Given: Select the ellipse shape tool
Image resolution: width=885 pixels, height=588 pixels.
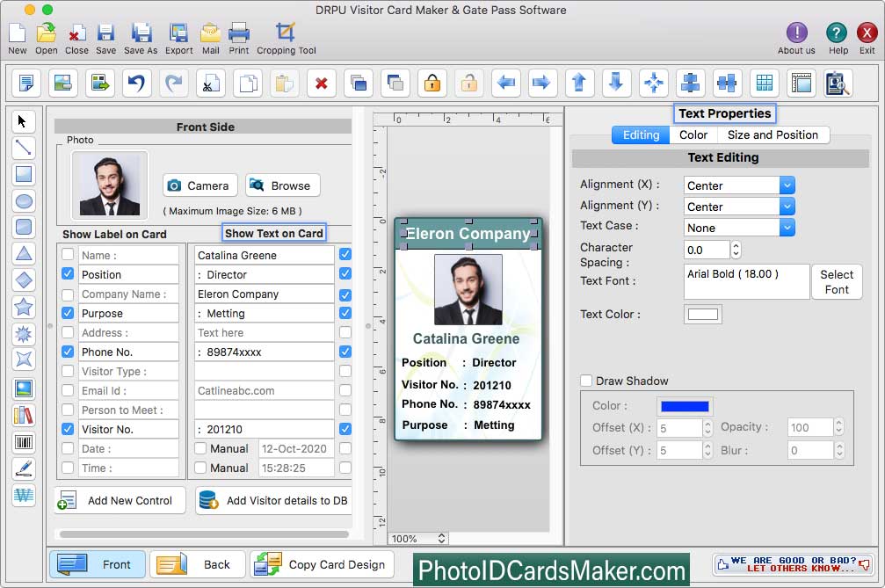Looking at the screenshot, I should pos(23,201).
